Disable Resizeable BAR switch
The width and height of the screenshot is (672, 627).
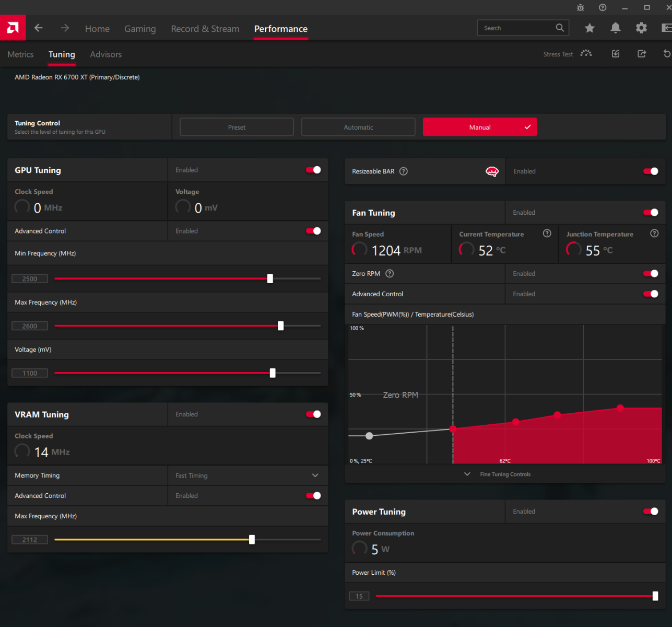point(651,171)
